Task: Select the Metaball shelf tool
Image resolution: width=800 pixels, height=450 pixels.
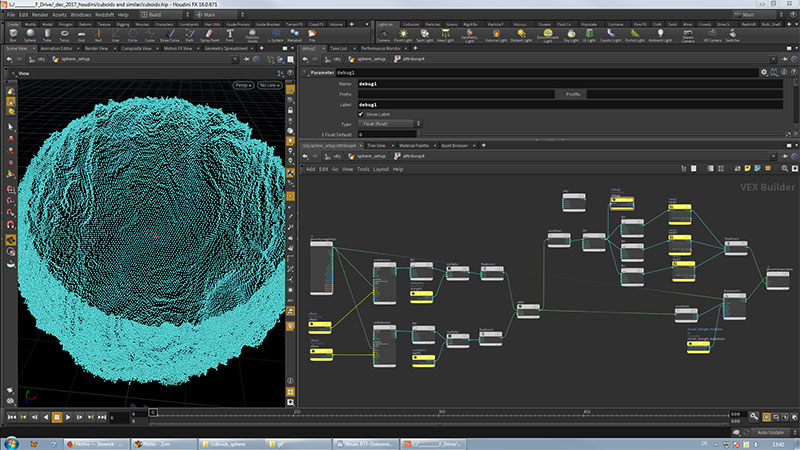Action: coord(294,35)
